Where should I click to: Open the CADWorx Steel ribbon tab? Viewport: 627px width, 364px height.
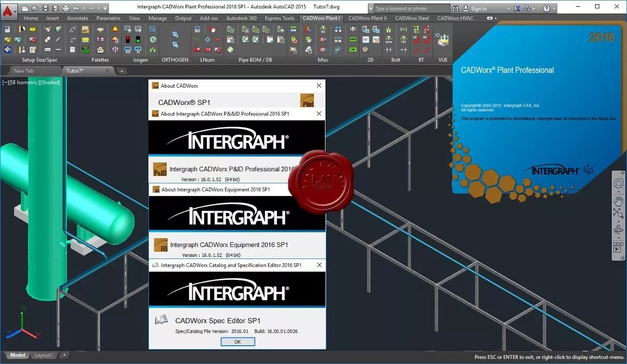[412, 18]
